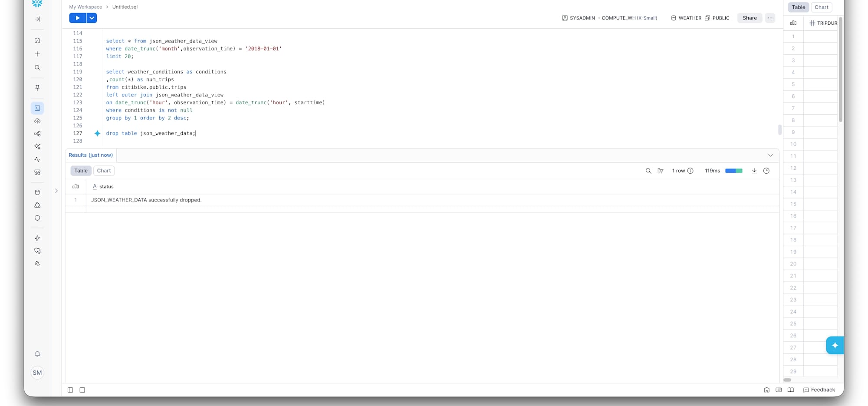
Task: Open the Monitoring pulse icon in sidebar
Action: pos(37,159)
